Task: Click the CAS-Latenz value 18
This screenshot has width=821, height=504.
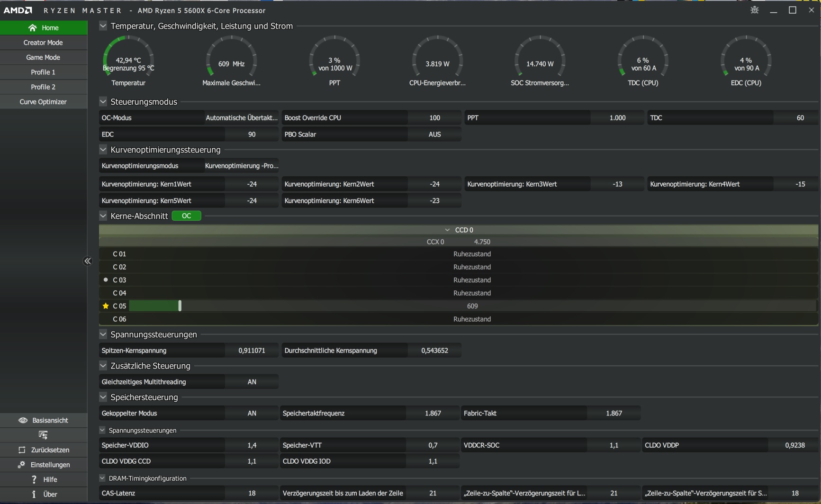Action: (x=252, y=493)
